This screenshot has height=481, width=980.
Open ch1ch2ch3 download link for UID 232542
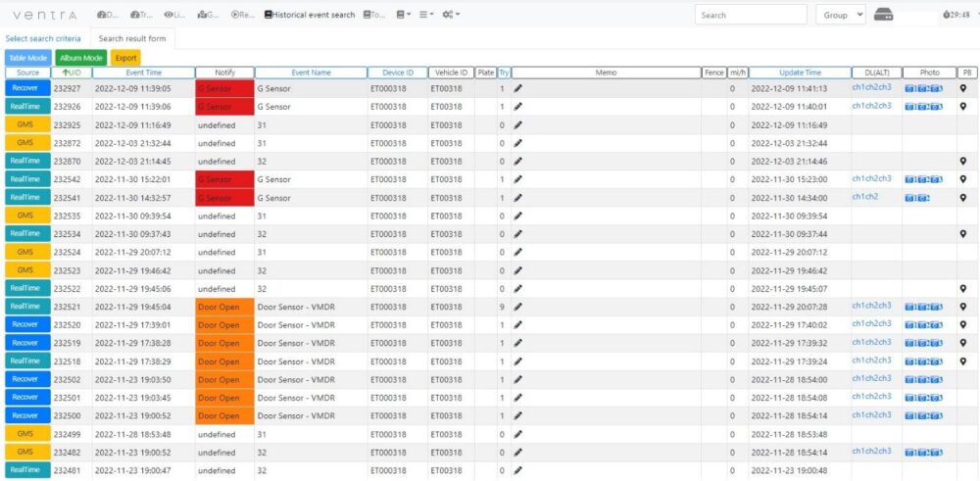click(x=871, y=179)
